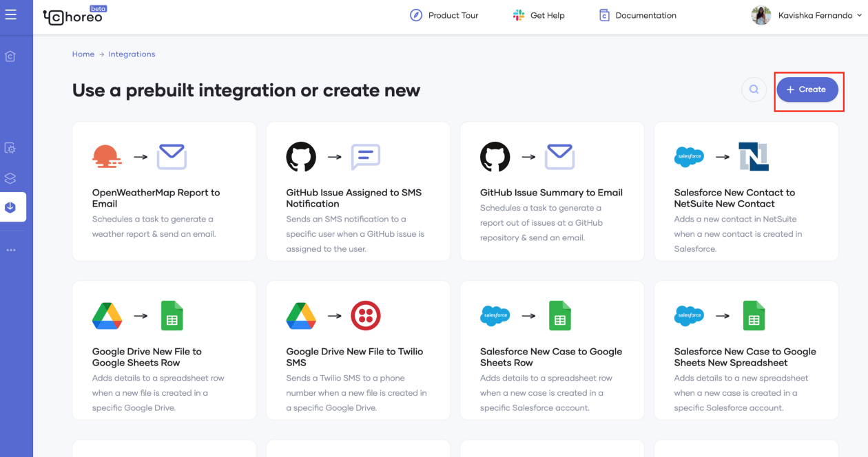
Task: Click Kavishka Fernando's avatar picture
Action: 761,15
